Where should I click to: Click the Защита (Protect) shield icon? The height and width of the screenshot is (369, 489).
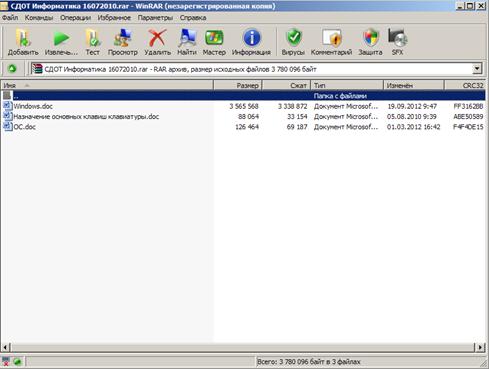point(371,38)
